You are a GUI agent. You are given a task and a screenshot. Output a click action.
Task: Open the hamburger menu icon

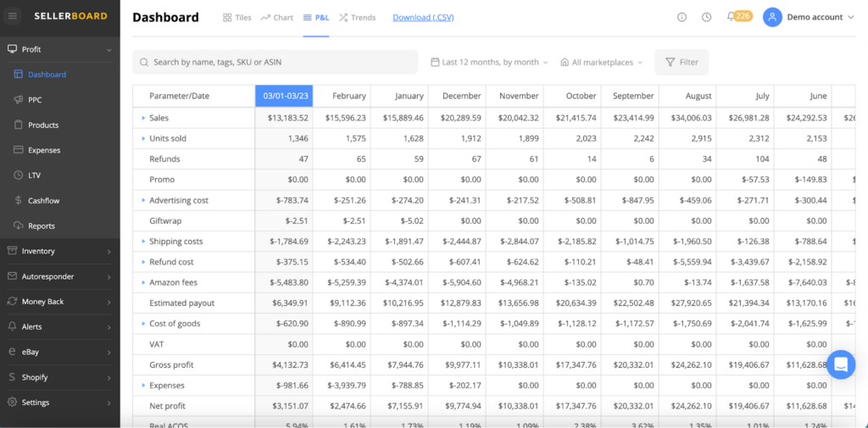click(x=13, y=17)
